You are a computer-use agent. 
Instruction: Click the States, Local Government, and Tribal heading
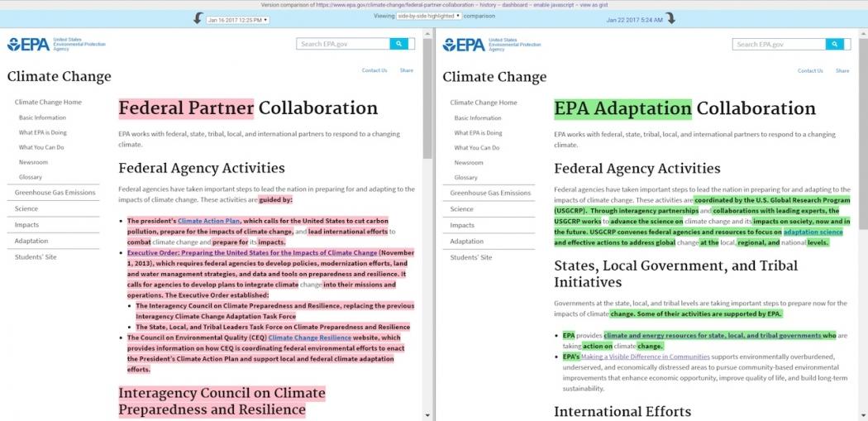[676, 274]
